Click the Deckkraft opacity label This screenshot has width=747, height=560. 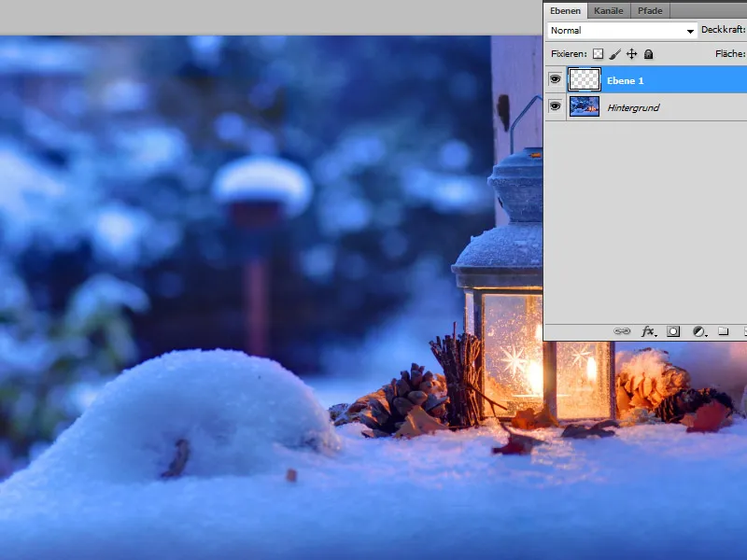[723, 30]
